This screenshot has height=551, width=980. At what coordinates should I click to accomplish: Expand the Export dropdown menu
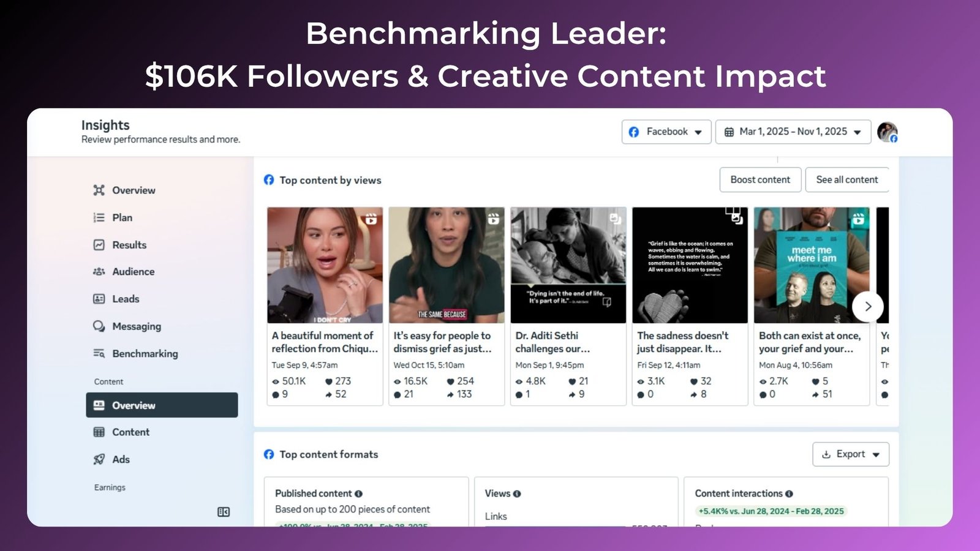[x=851, y=454]
